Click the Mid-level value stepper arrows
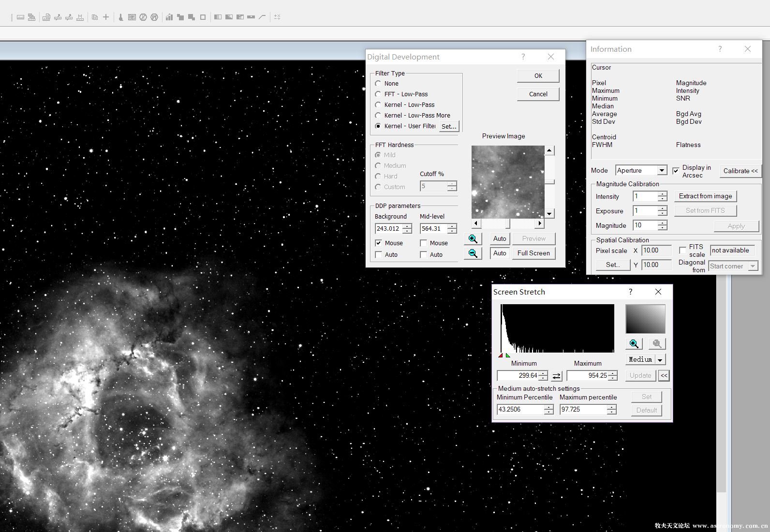Image resolution: width=770 pixels, height=532 pixels. [452, 229]
